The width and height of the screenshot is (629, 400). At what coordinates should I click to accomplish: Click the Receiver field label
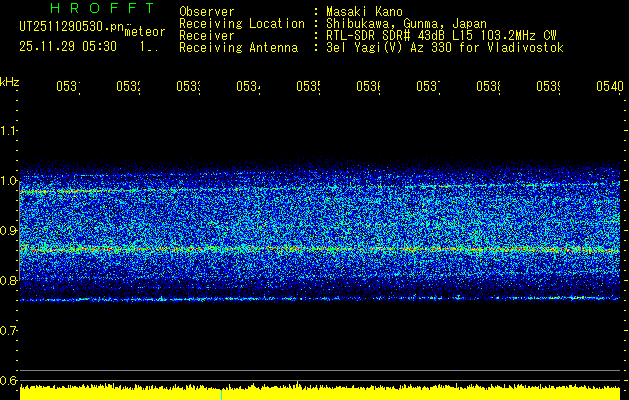(x=207, y=36)
